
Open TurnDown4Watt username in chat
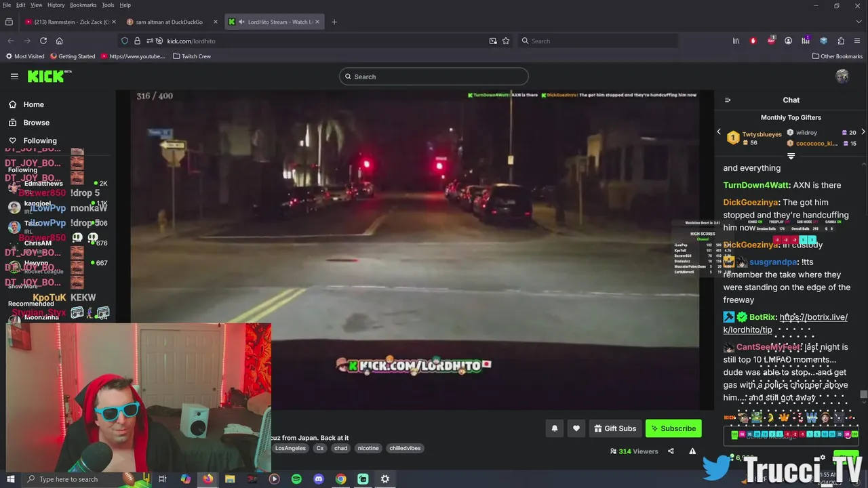(x=756, y=185)
